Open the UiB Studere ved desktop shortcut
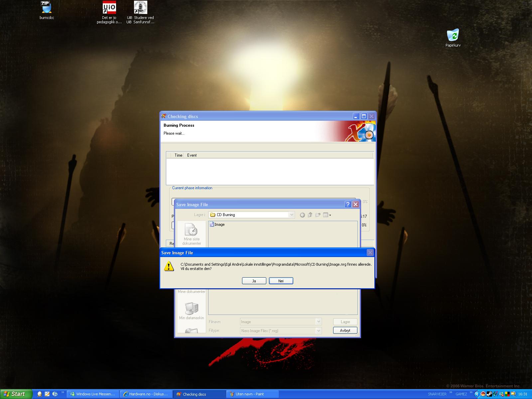The image size is (532, 399). [x=140, y=13]
